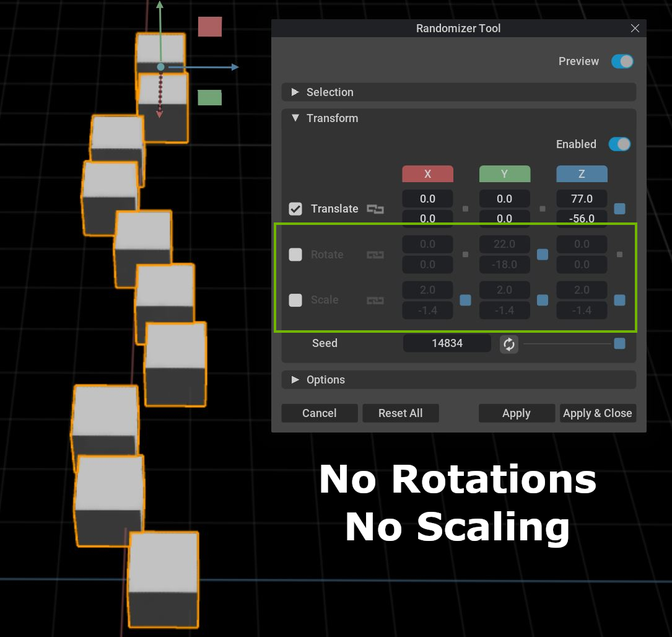This screenshot has width=672, height=637.
Task: Toggle Scale Z blue indicator square
Action: 619,300
